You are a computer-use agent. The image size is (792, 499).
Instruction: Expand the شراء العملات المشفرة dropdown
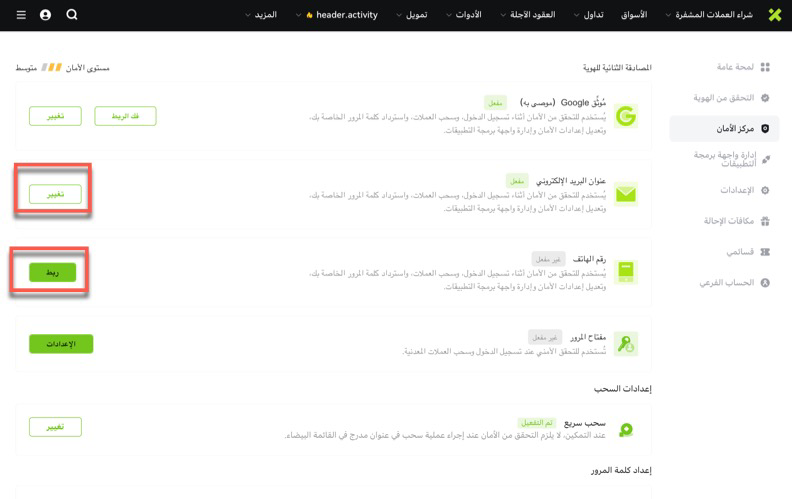point(708,15)
